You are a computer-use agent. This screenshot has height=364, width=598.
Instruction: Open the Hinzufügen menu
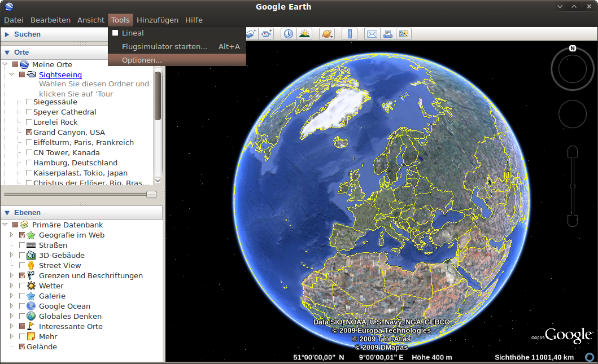(158, 20)
